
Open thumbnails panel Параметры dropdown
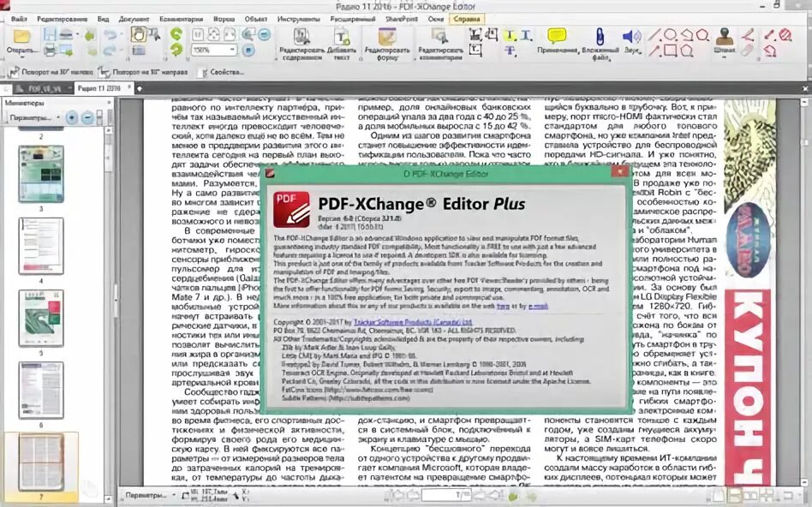click(35, 117)
